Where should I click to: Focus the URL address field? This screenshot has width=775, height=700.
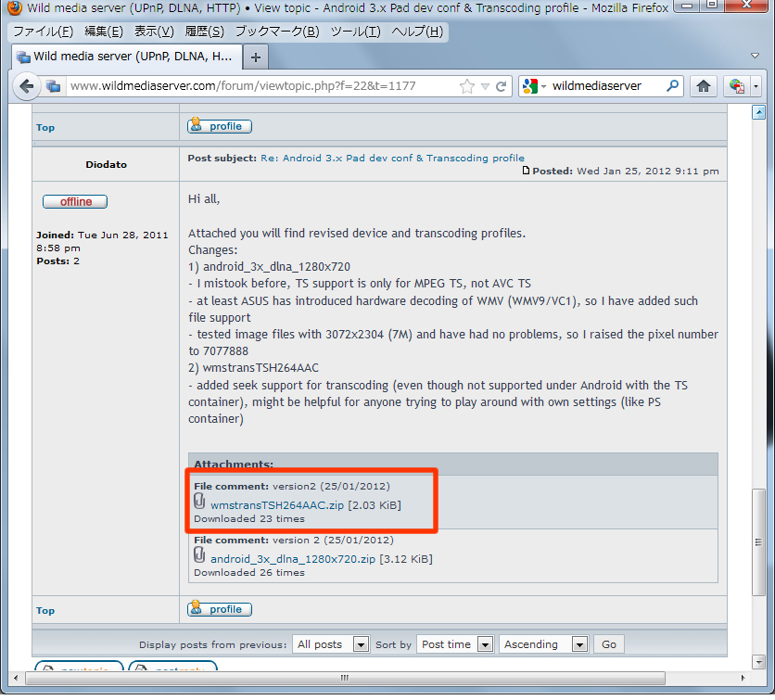262,86
